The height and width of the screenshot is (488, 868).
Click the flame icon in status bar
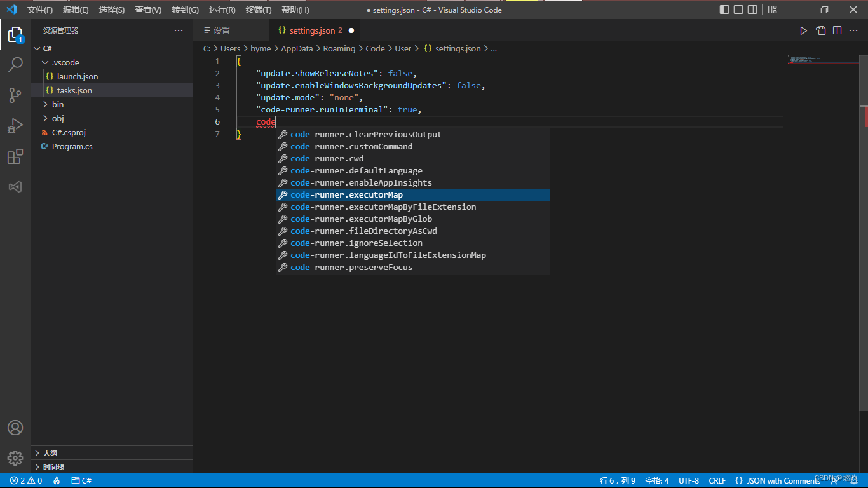click(x=57, y=480)
